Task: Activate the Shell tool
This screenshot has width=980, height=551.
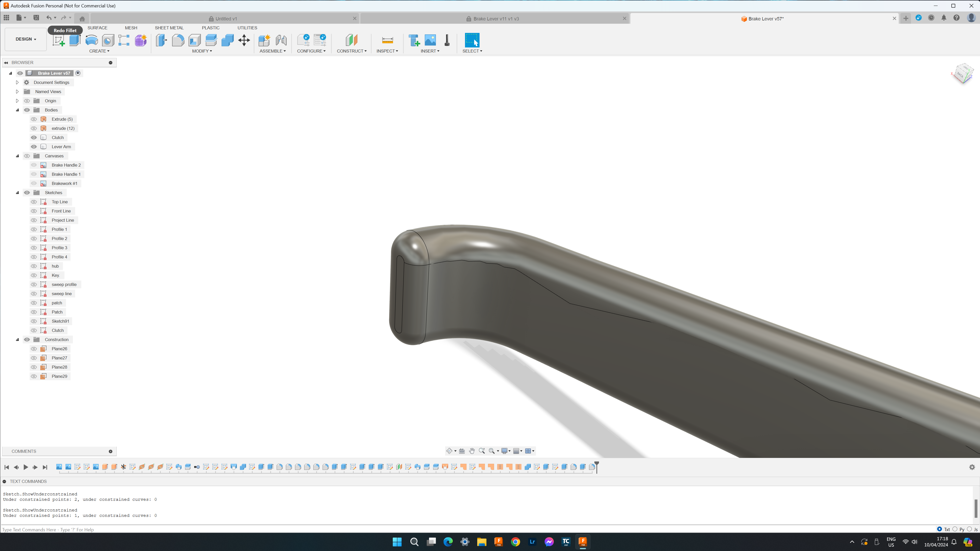Action: (194, 40)
